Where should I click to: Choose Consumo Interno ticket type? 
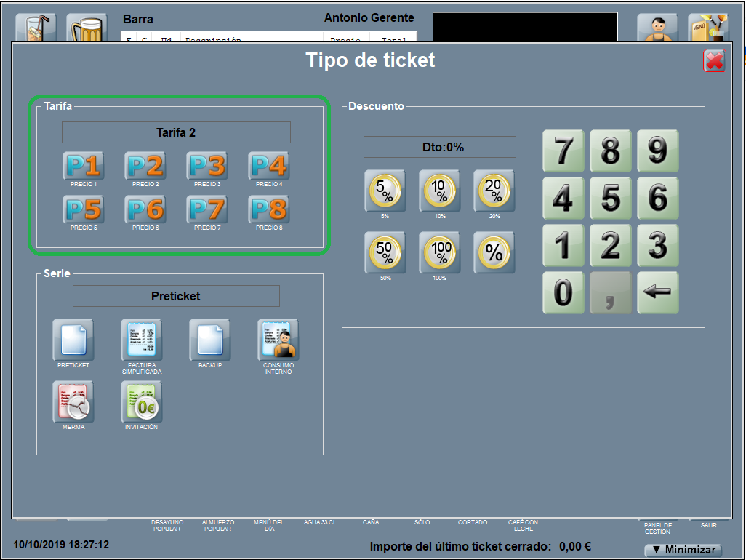coord(278,340)
